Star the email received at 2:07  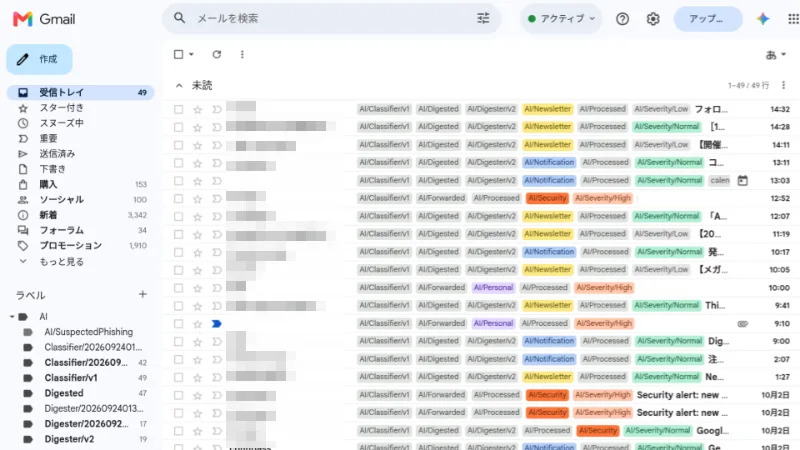click(x=197, y=359)
